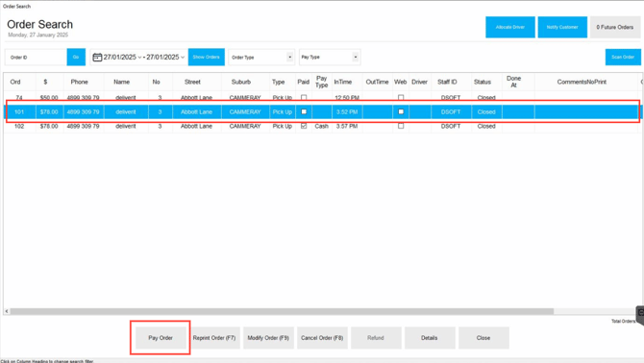The height and width of the screenshot is (363, 644).
Task: Click the InTime column header
Action: click(x=343, y=82)
